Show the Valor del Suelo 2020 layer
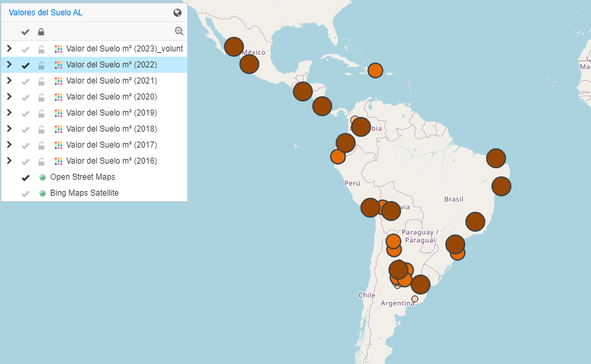The height and width of the screenshot is (364, 591). [x=25, y=97]
